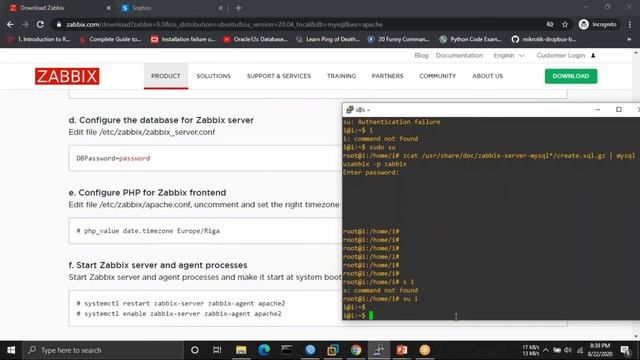Close the Download Zabbix tab
The height and width of the screenshot is (360, 640).
(x=109, y=8)
